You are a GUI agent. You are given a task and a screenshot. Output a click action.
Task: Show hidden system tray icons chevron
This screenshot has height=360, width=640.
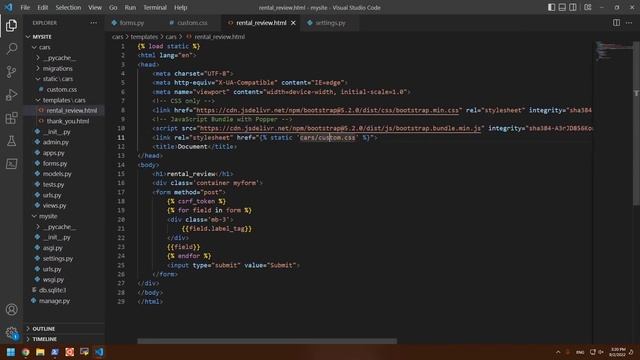[558, 352]
